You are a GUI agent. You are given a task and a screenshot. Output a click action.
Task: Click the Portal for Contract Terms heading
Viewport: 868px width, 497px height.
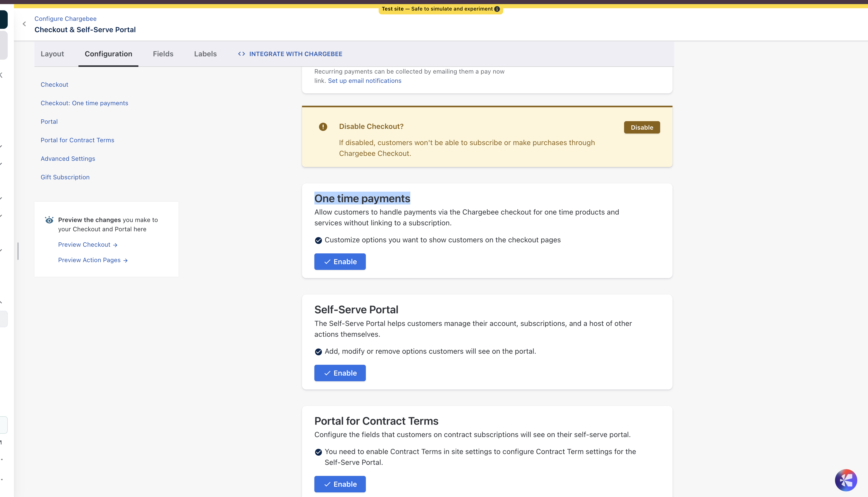click(x=376, y=421)
